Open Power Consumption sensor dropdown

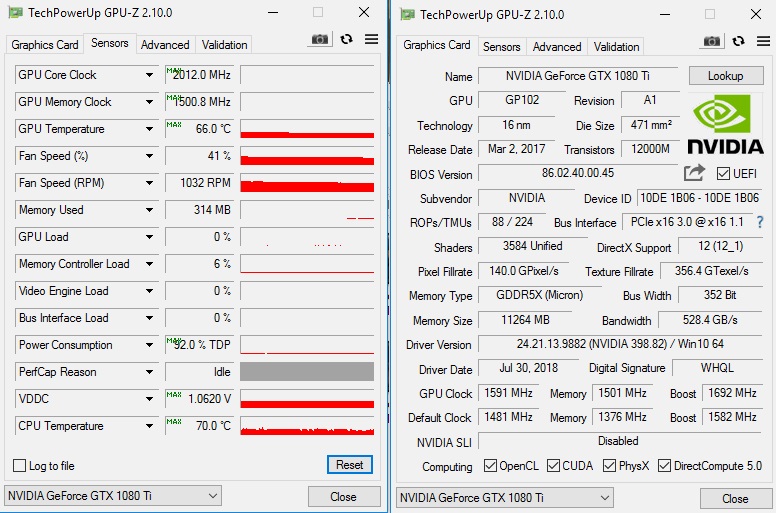pyautogui.click(x=149, y=345)
